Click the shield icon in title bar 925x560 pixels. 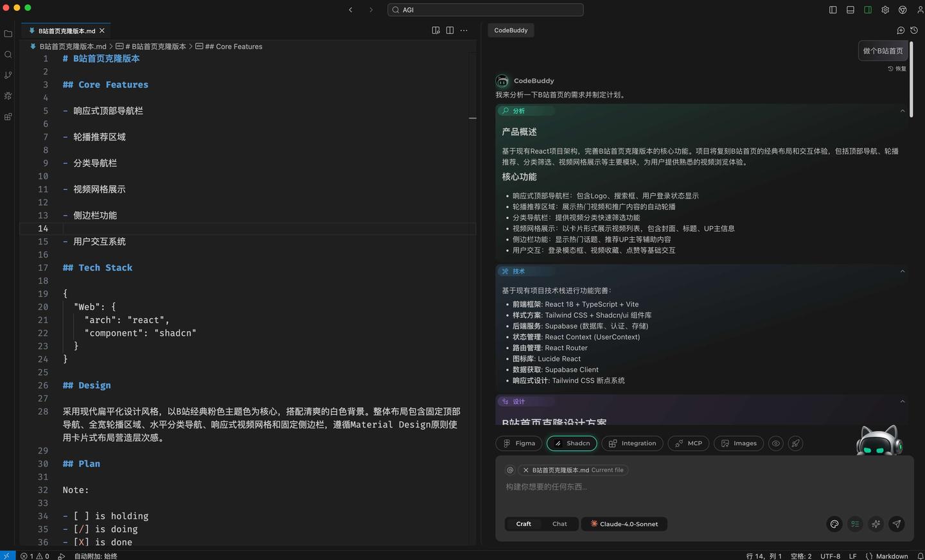pyautogui.click(x=903, y=10)
